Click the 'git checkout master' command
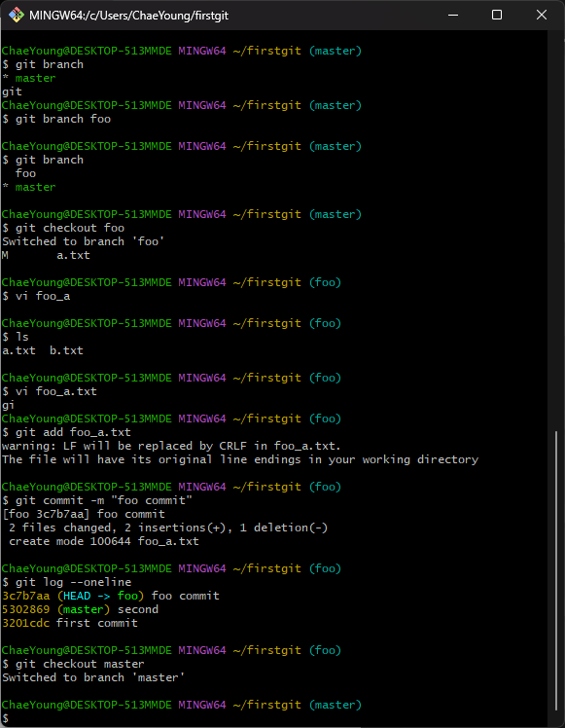Screen dimensions: 565x728 [73, 664]
